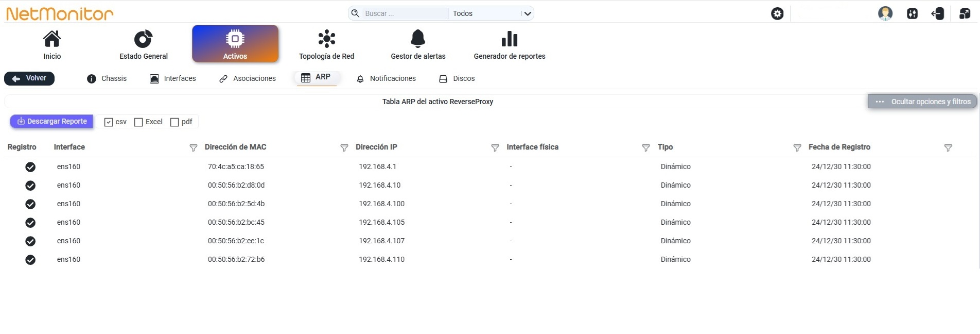Select the Activos chip icon
This screenshot has width=980, height=334.
(235, 39)
